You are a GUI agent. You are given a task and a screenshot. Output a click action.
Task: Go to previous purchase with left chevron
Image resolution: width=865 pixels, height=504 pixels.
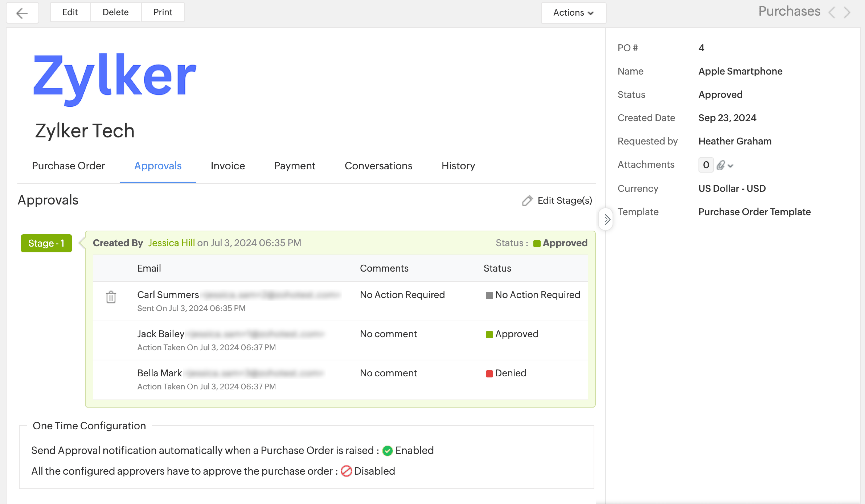pos(832,13)
